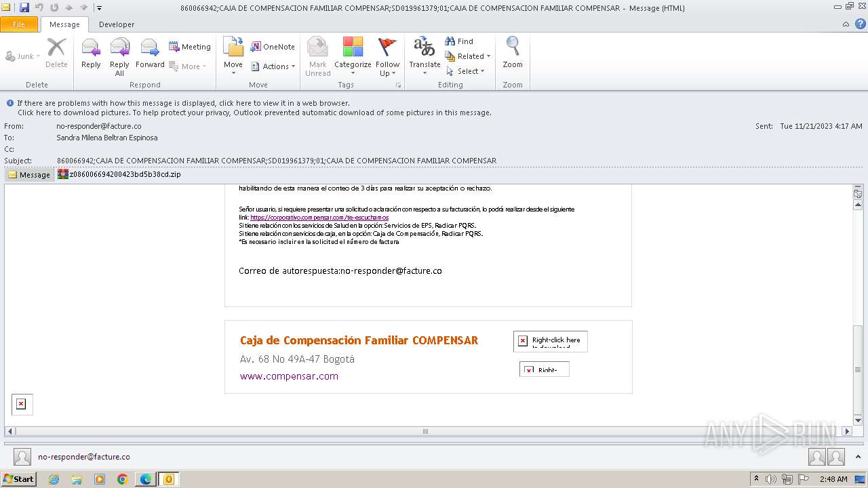
Task: Click the vertical scrollbar down arrow
Action: pos(858,421)
